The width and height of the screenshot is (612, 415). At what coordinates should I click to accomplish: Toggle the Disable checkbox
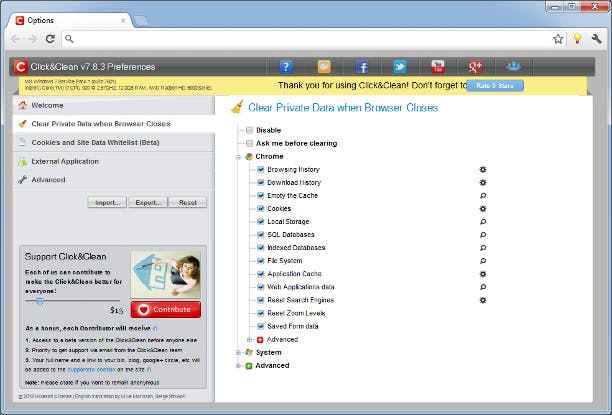click(249, 130)
